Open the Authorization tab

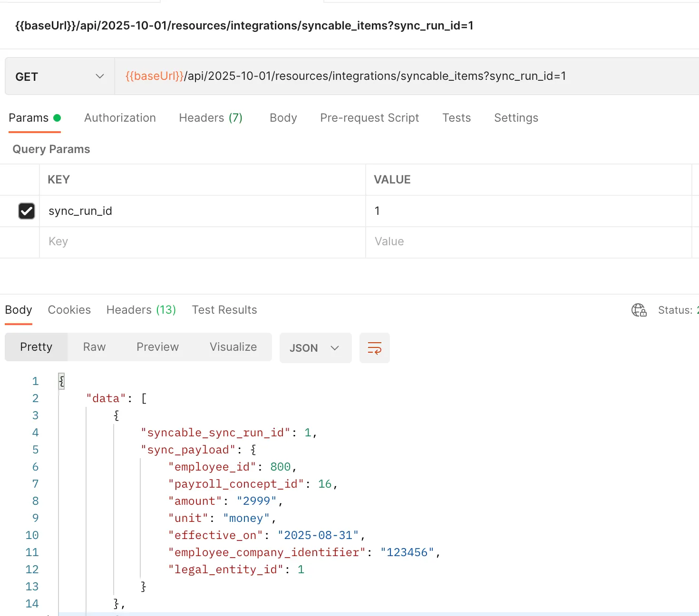pyautogui.click(x=120, y=118)
